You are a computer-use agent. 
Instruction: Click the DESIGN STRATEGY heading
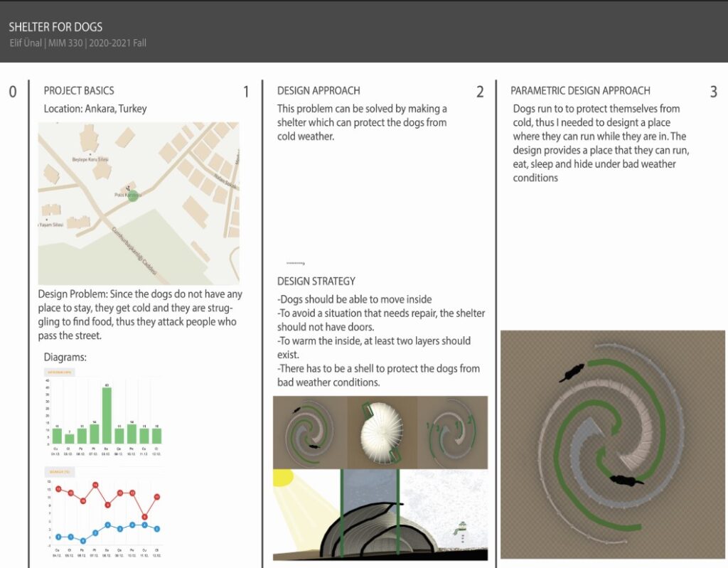coord(316,282)
